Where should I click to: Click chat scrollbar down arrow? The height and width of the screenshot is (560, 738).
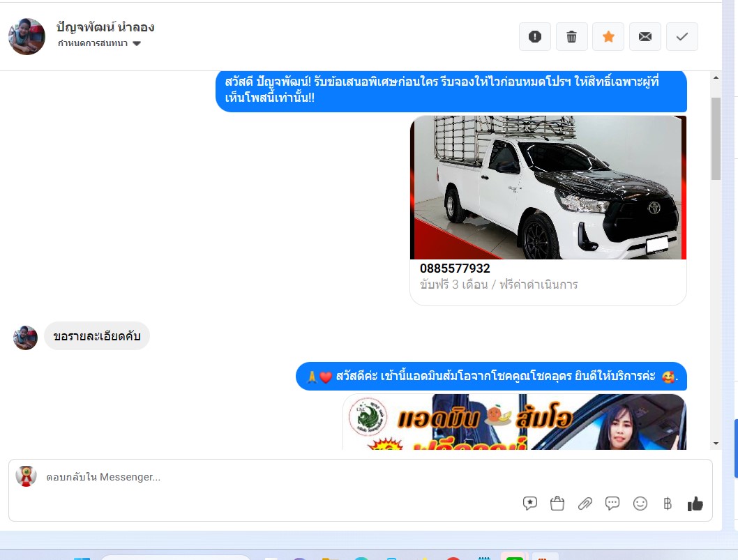pos(716,444)
